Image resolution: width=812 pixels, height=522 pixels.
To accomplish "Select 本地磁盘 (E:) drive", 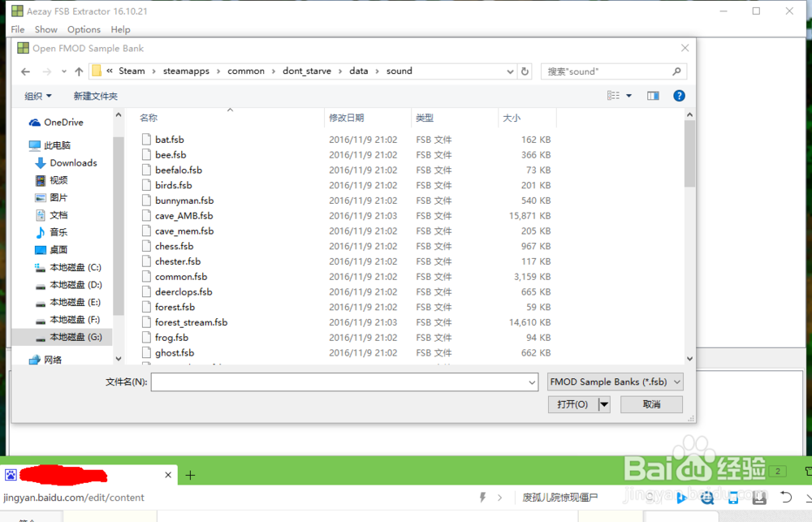I will (68, 303).
